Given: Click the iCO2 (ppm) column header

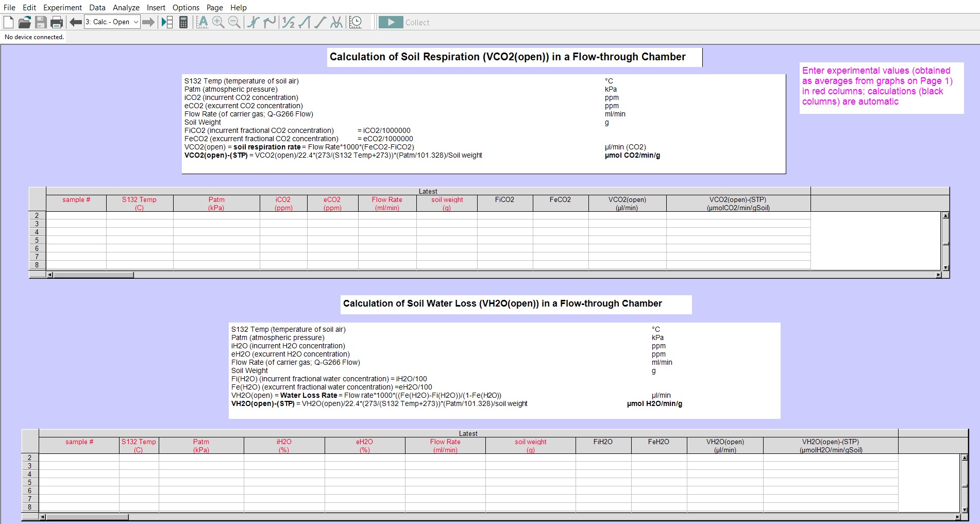Looking at the screenshot, I should coord(283,204).
